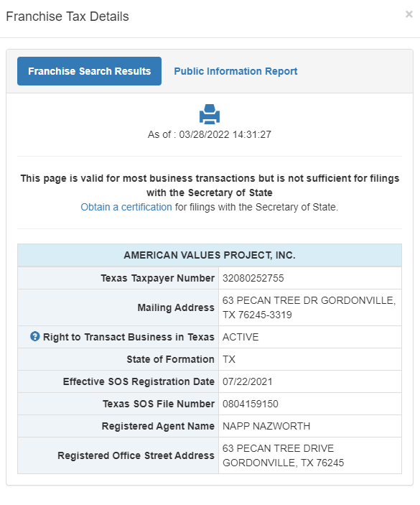Click registered agent name NAPP NAZWORTH
The image size is (420, 505).
pos(266,426)
